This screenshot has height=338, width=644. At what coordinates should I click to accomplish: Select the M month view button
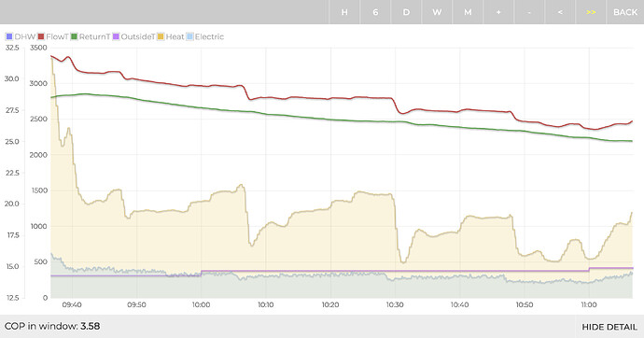click(x=468, y=12)
